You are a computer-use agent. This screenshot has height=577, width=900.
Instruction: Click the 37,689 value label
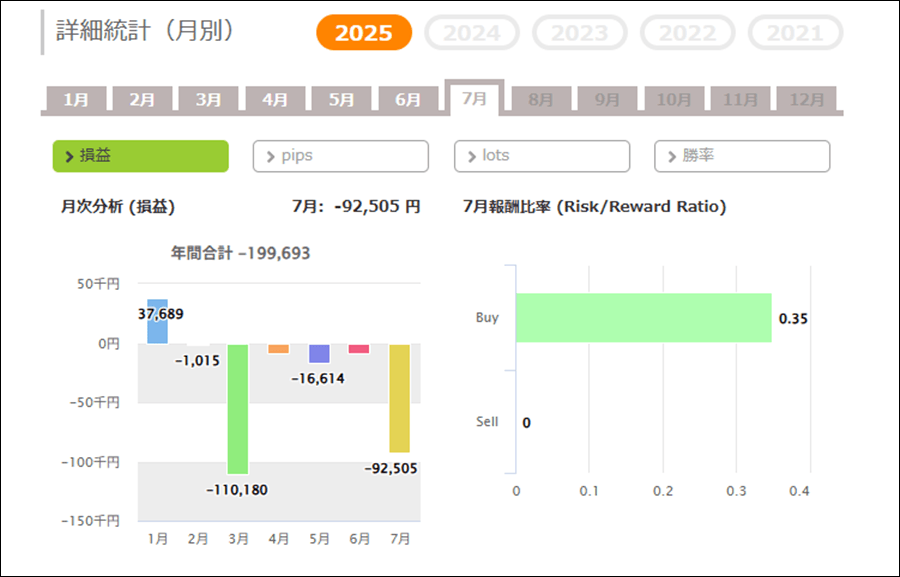click(x=161, y=314)
